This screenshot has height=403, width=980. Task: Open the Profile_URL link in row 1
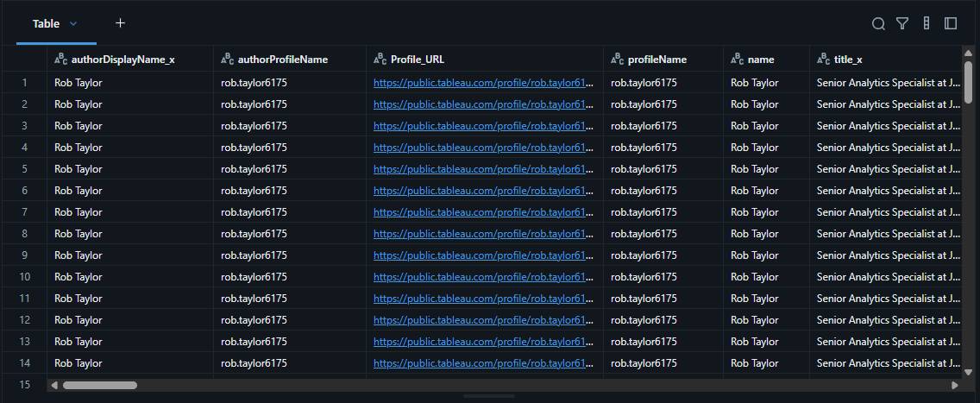(x=483, y=83)
